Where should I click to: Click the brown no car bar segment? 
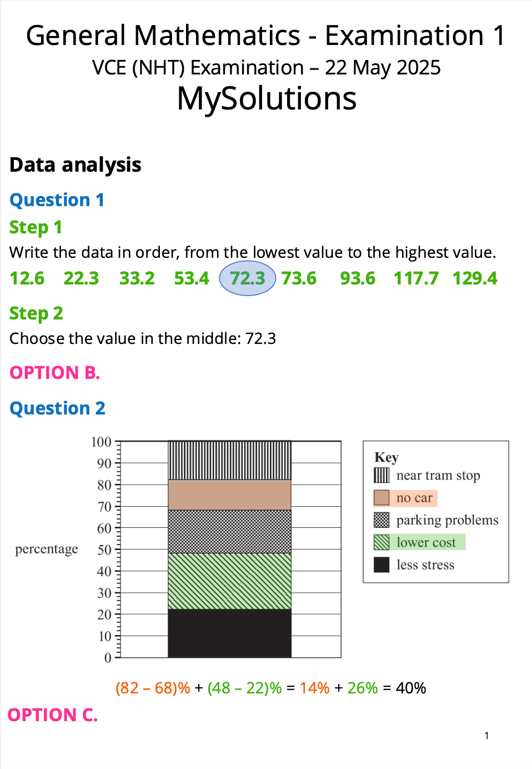point(230,495)
